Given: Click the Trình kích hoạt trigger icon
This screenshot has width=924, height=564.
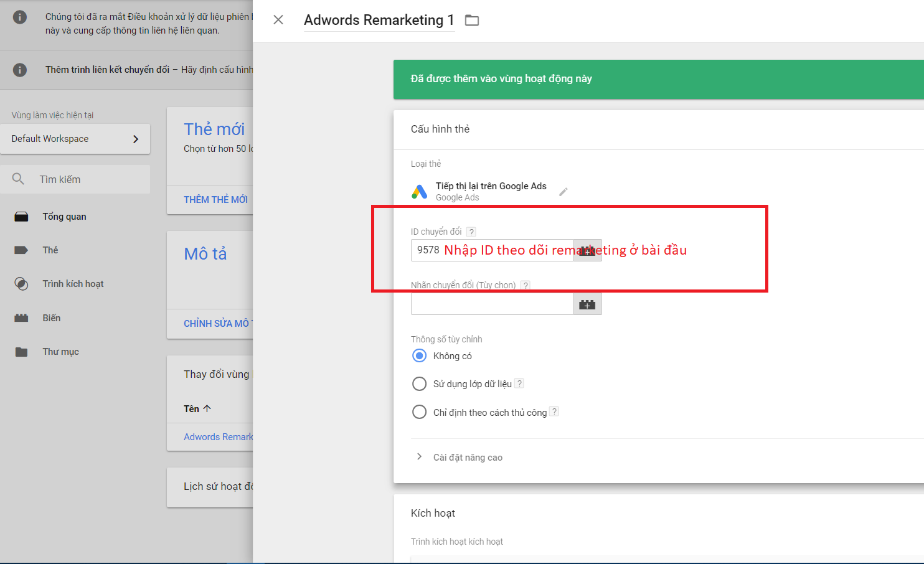Looking at the screenshot, I should (x=21, y=284).
